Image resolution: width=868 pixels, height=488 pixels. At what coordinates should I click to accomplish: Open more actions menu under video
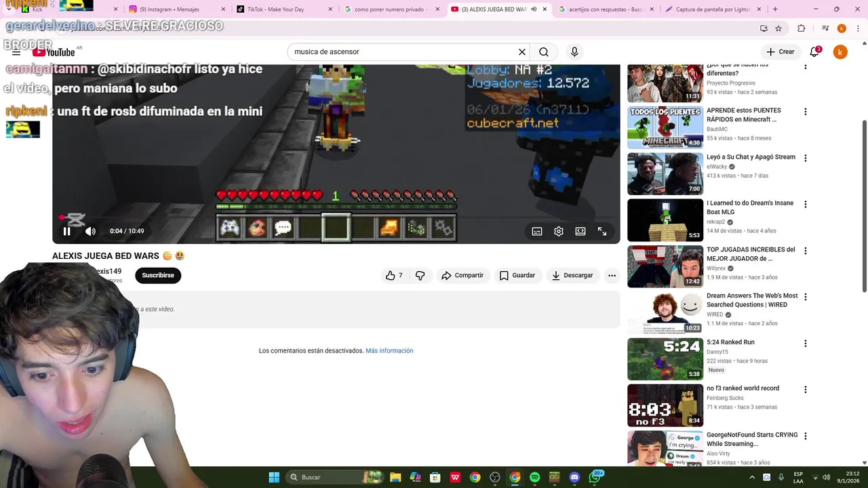click(612, 275)
